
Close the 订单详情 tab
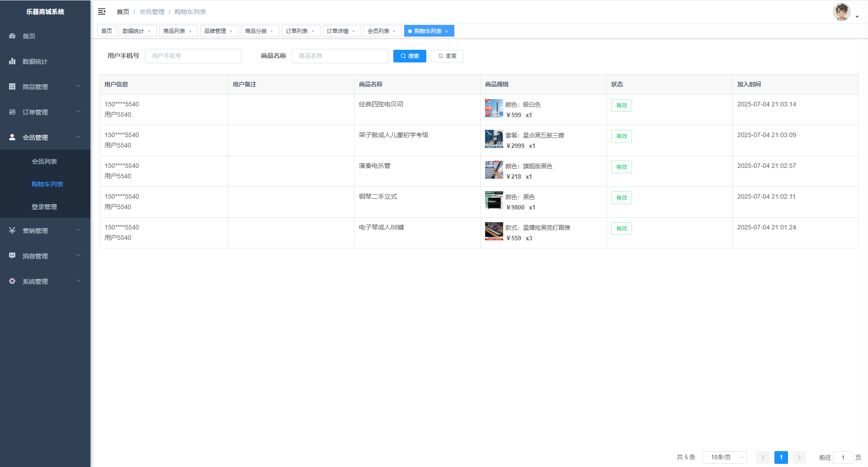(354, 31)
